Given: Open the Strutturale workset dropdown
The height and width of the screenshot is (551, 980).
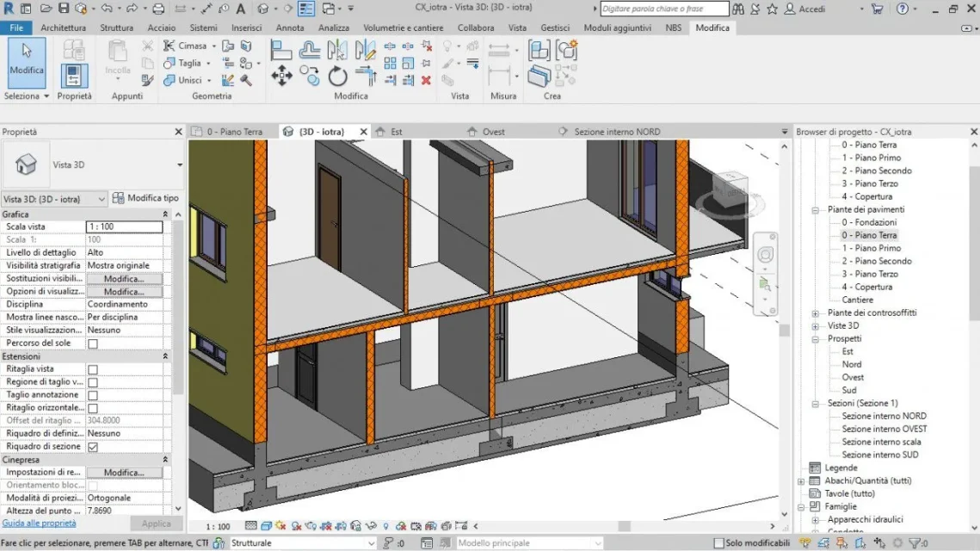Looking at the screenshot, I should tap(371, 543).
